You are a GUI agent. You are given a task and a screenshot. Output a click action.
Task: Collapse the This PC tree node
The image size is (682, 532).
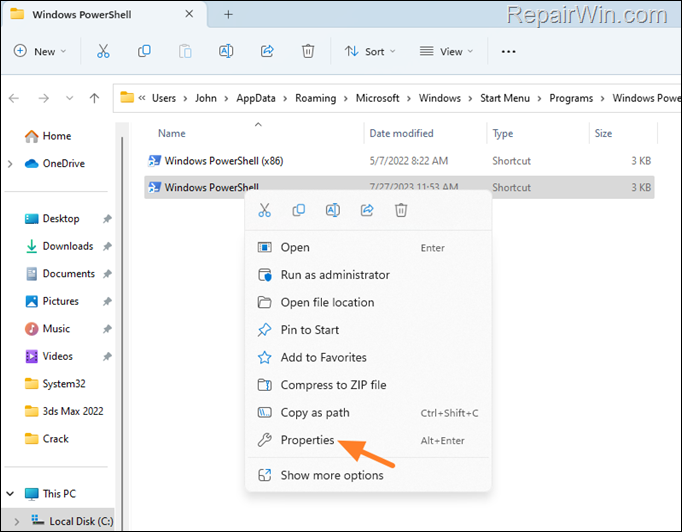(10, 494)
